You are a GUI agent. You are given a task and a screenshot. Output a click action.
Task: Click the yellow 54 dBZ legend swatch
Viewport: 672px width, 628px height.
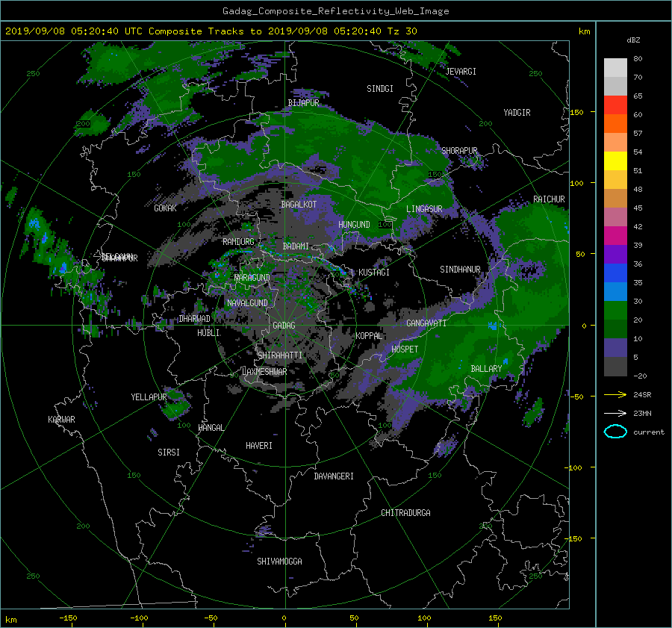pos(615,161)
